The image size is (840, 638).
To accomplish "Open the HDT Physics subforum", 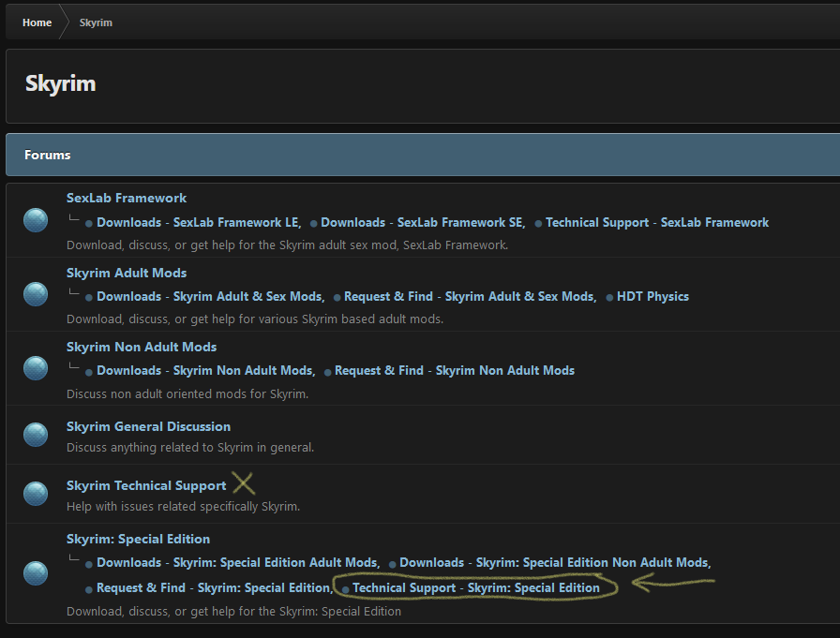I will 652,297.
